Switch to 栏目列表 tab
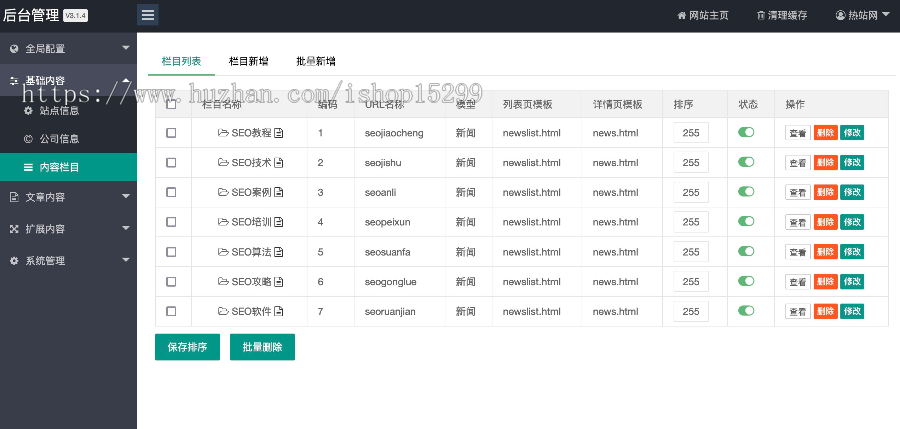Screen dimensions: 900x429 click(x=181, y=61)
